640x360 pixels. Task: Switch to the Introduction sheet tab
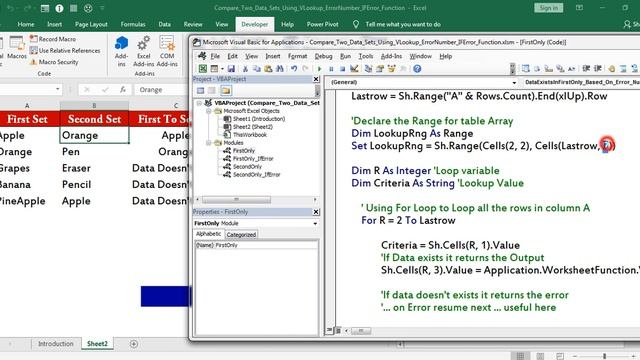point(56,344)
